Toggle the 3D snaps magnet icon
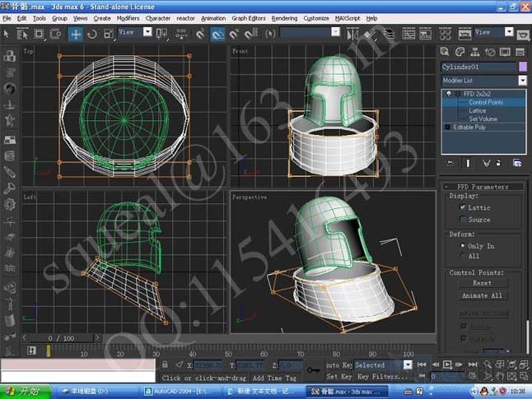The image size is (532, 399). pyautogui.click(x=200, y=34)
